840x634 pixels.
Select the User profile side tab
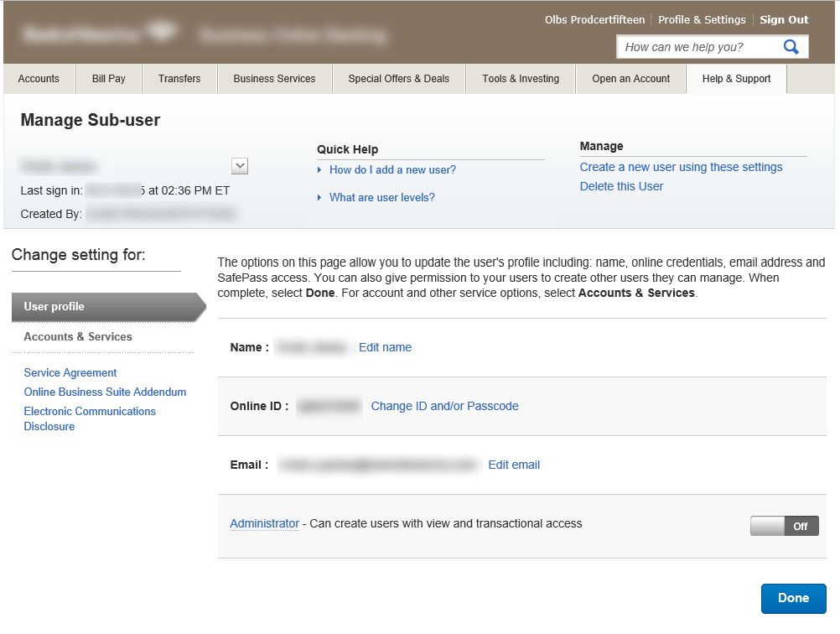coord(109,307)
